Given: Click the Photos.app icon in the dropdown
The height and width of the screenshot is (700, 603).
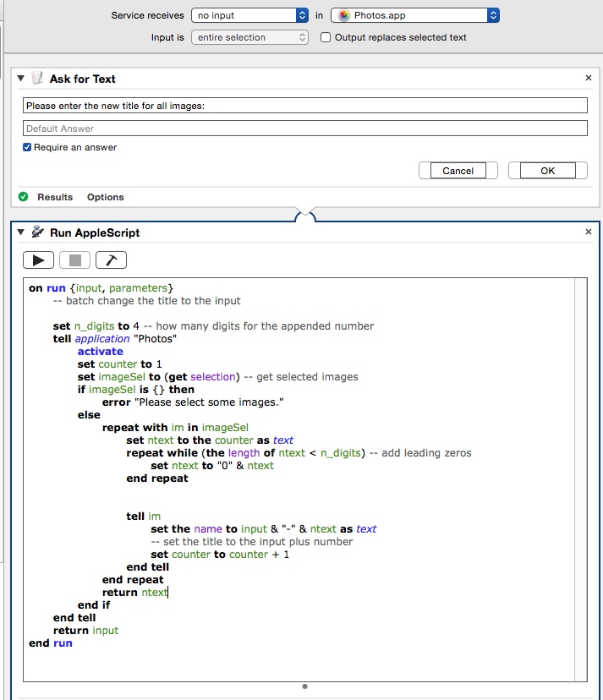Looking at the screenshot, I should (344, 15).
